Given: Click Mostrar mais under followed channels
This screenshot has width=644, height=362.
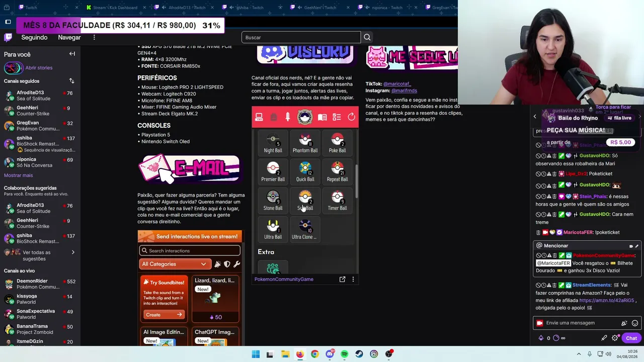Looking at the screenshot, I should [18, 175].
